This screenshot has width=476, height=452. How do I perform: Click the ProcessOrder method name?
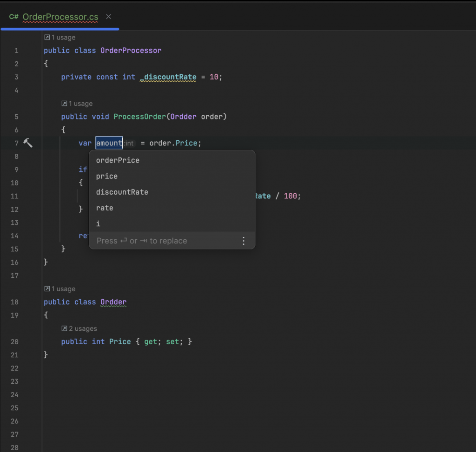(139, 117)
